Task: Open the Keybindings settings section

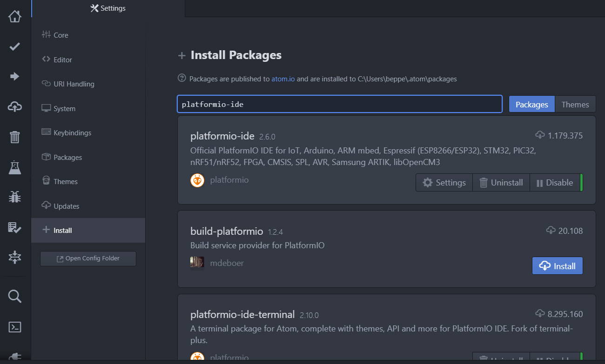Action: tap(88, 132)
